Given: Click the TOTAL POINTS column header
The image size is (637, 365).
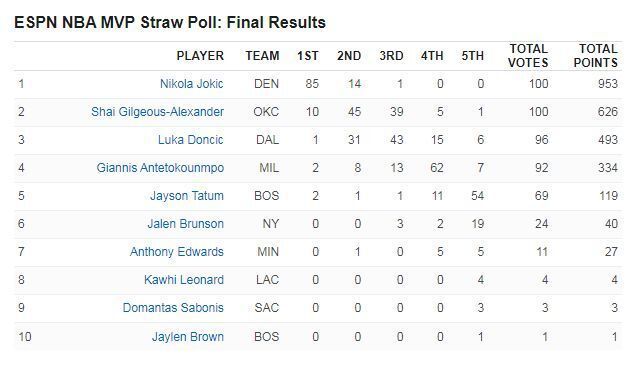Looking at the screenshot, I should pos(596,56).
